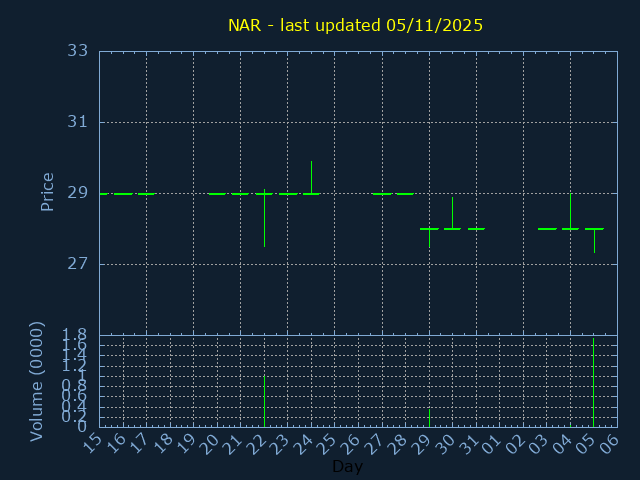Select the 29 price tick label
The width and height of the screenshot is (640, 480).
click(x=78, y=193)
